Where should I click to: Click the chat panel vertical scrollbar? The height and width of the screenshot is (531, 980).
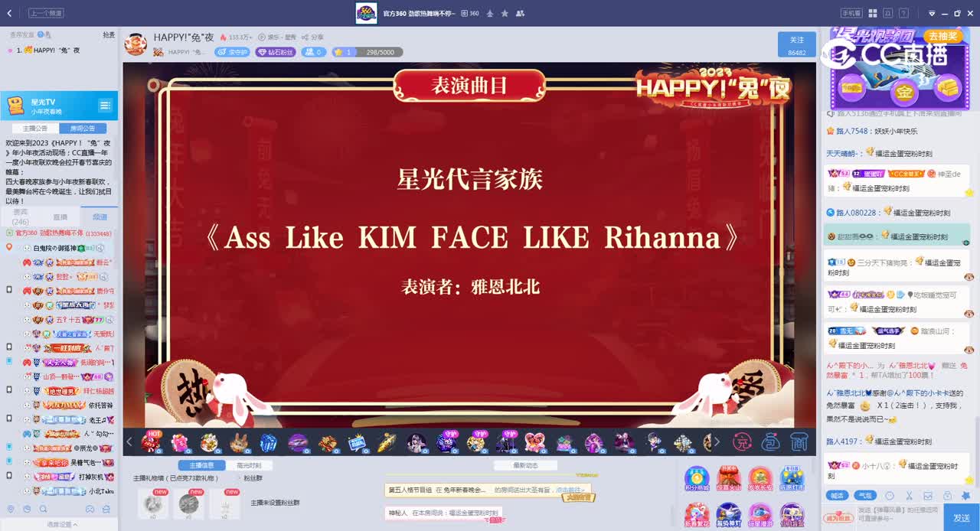pyautogui.click(x=976, y=451)
